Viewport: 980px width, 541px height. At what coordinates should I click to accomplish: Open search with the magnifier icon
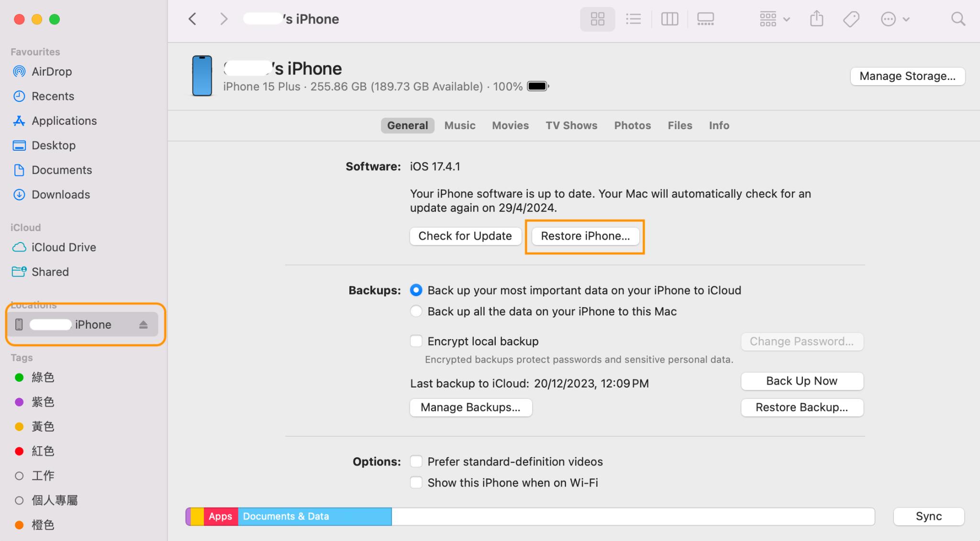[958, 19]
